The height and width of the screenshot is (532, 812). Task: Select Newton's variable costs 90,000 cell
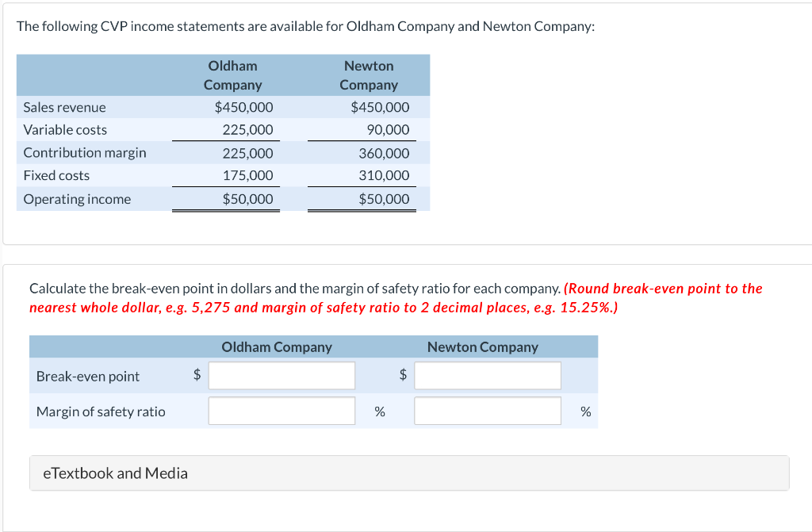(x=388, y=130)
